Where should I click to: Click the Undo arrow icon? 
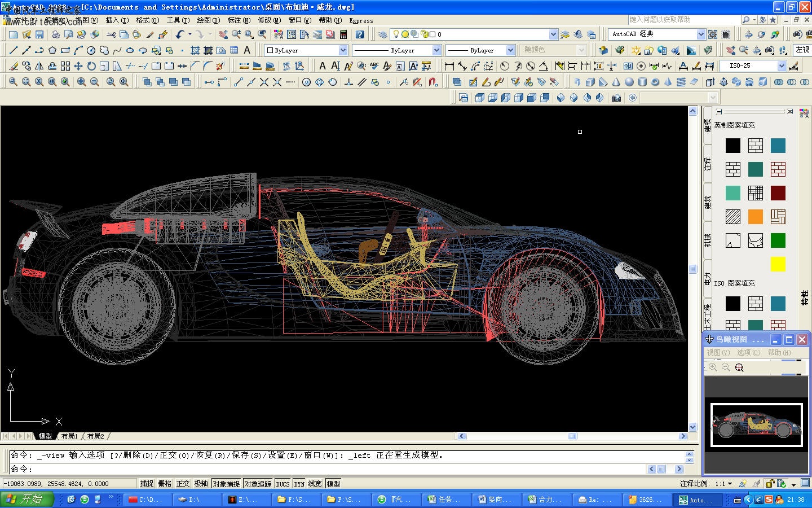(180, 34)
